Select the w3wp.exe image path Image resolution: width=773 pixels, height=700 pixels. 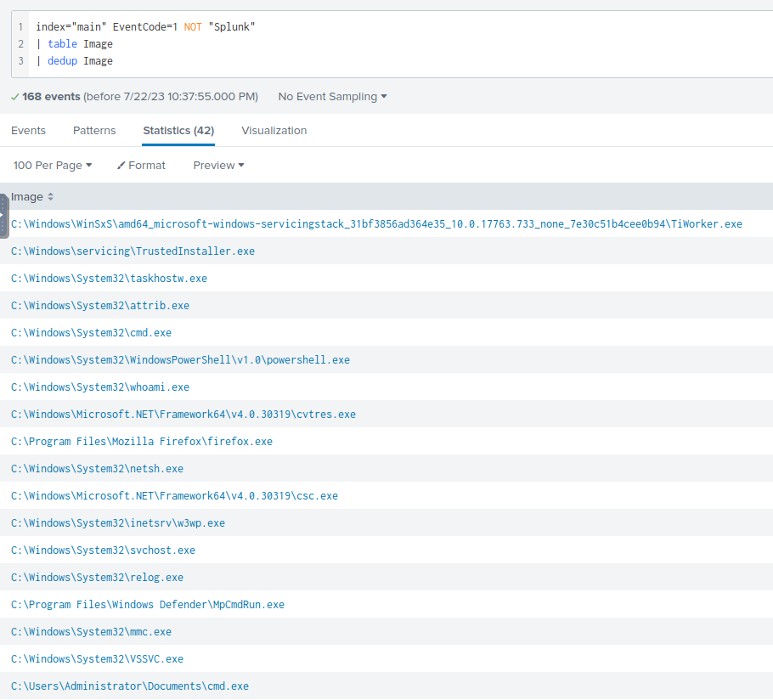(118, 523)
